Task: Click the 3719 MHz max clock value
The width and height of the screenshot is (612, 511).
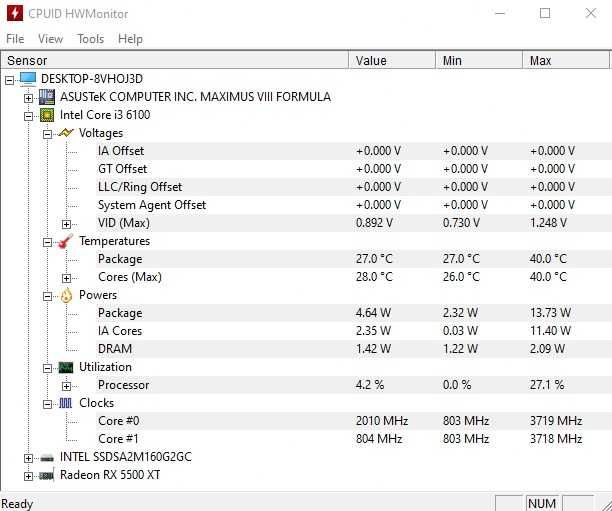Action: (x=556, y=421)
